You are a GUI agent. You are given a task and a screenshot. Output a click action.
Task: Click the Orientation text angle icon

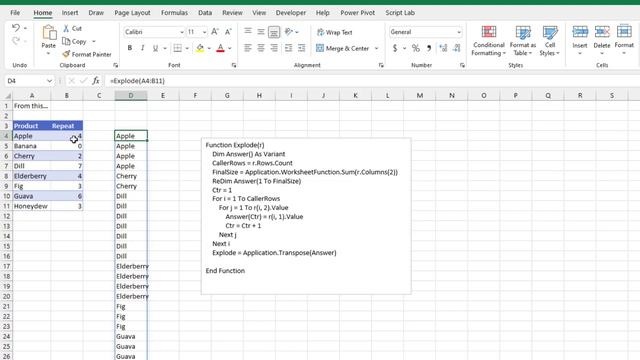pyautogui.click(x=289, y=31)
